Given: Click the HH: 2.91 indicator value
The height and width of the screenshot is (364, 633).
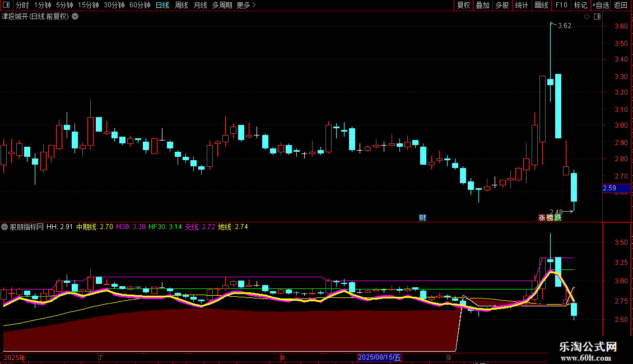Looking at the screenshot, I should pyautogui.click(x=60, y=227).
